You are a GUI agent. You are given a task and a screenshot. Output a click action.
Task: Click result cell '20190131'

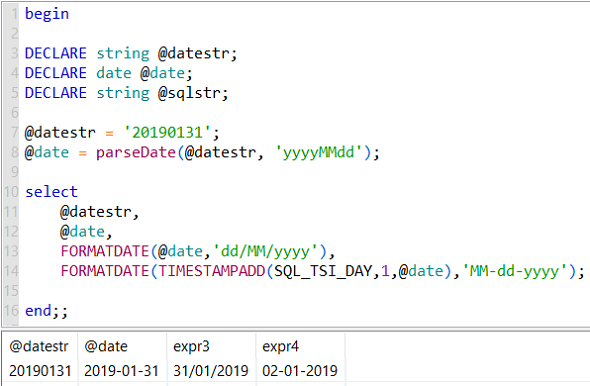point(40,371)
